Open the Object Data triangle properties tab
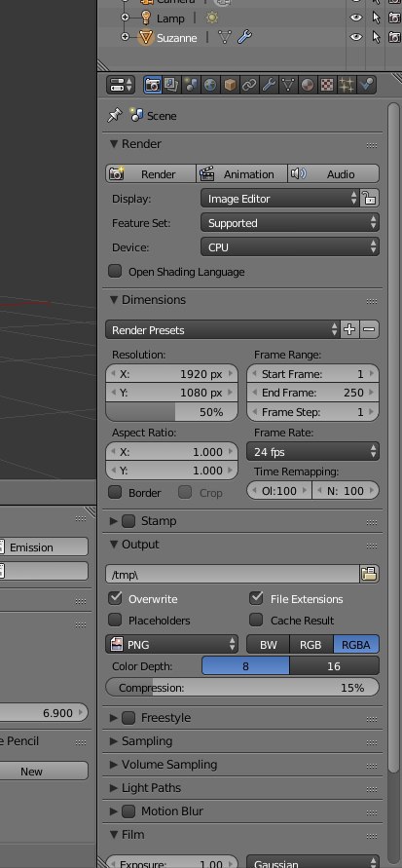 (x=288, y=85)
